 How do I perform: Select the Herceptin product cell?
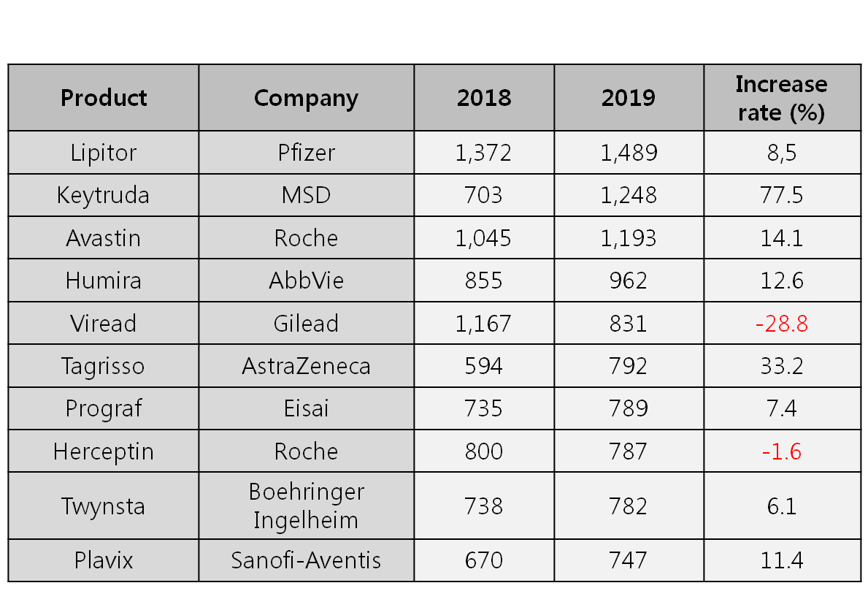pyautogui.click(x=104, y=451)
